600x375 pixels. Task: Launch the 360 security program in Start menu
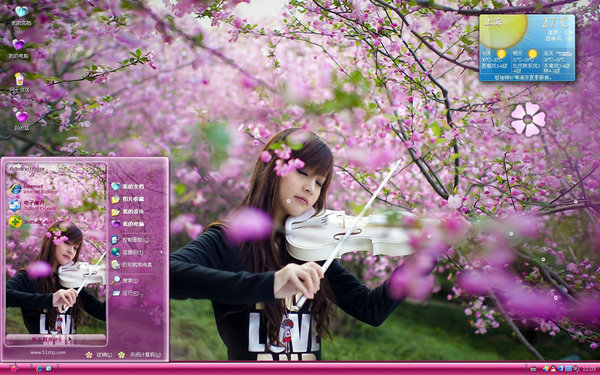point(31,222)
